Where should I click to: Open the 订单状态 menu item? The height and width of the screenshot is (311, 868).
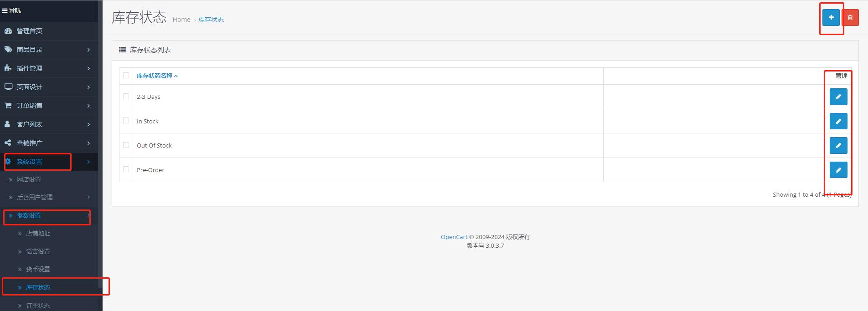coord(38,306)
